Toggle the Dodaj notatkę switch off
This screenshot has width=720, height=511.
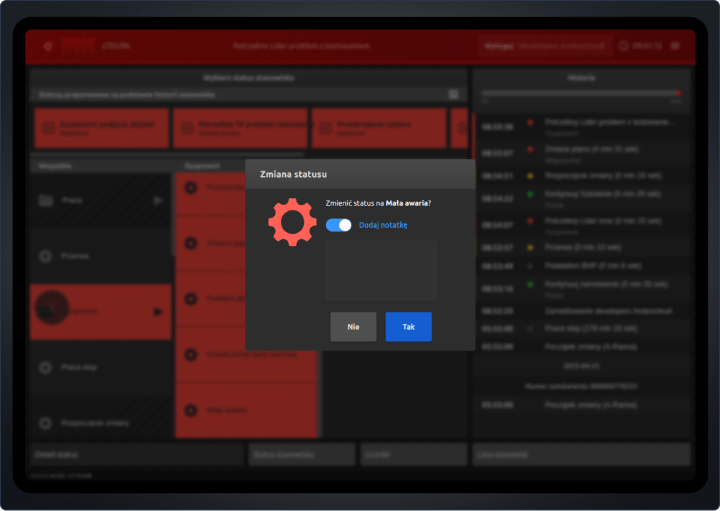339,225
